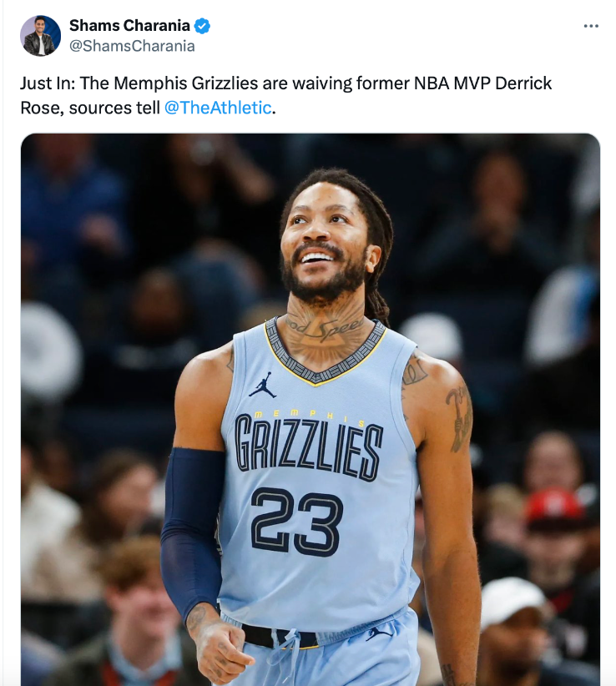Visit the @ShamsCharania handle

pyautogui.click(x=132, y=46)
